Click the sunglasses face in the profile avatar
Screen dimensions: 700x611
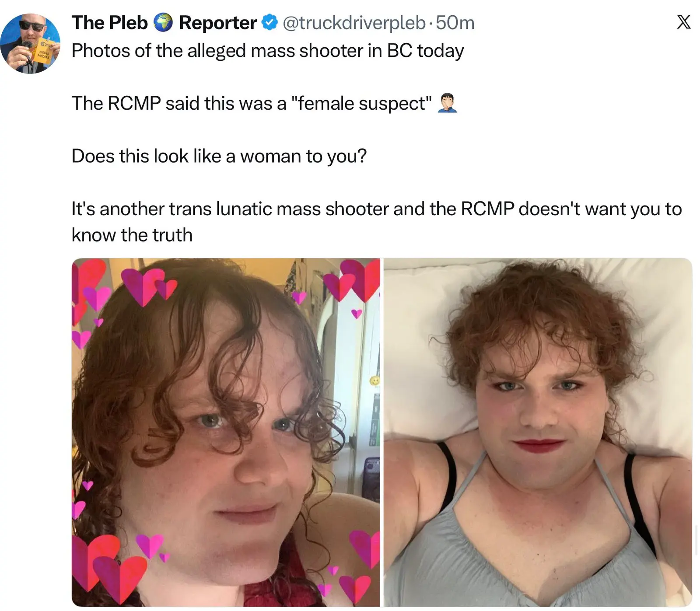coord(31,26)
